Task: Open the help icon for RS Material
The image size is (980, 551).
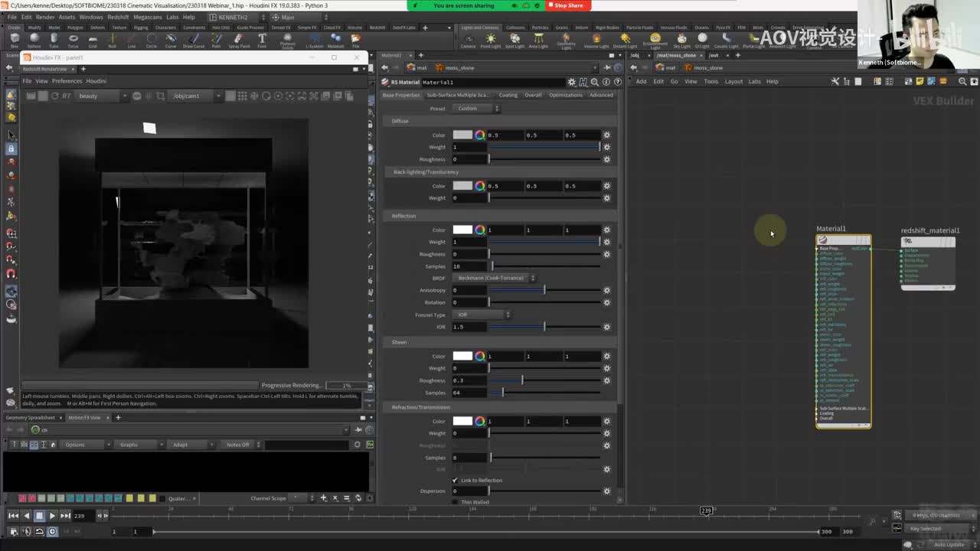Action: coord(617,82)
